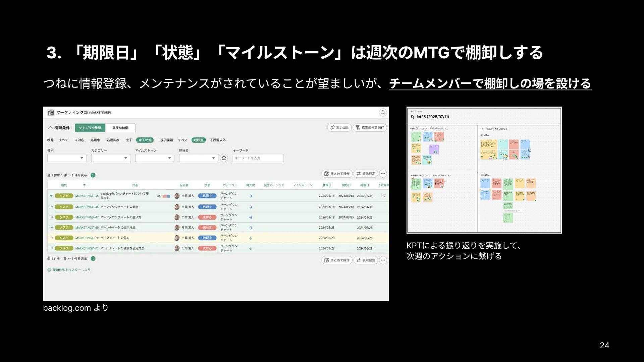
Task: Open the 種別 dropdown
Action: 66,158
